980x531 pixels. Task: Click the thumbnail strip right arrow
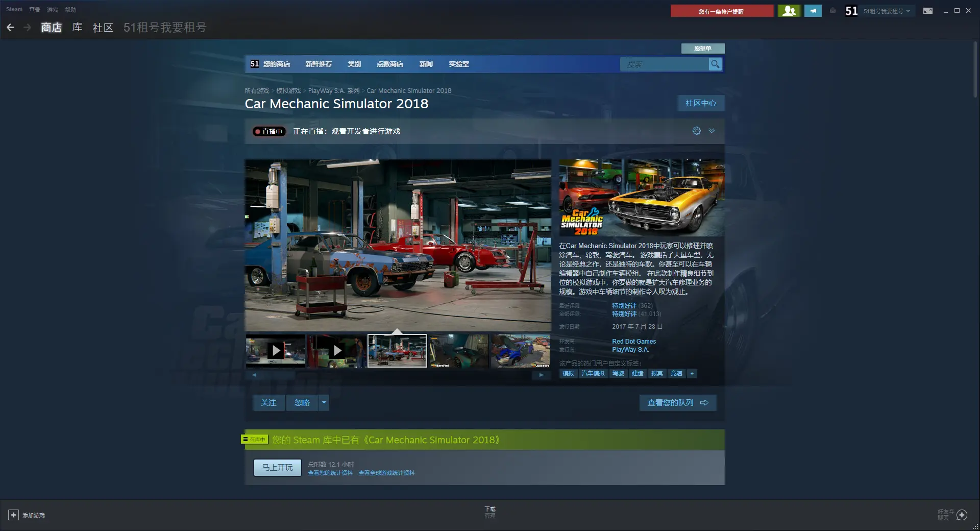pos(541,375)
